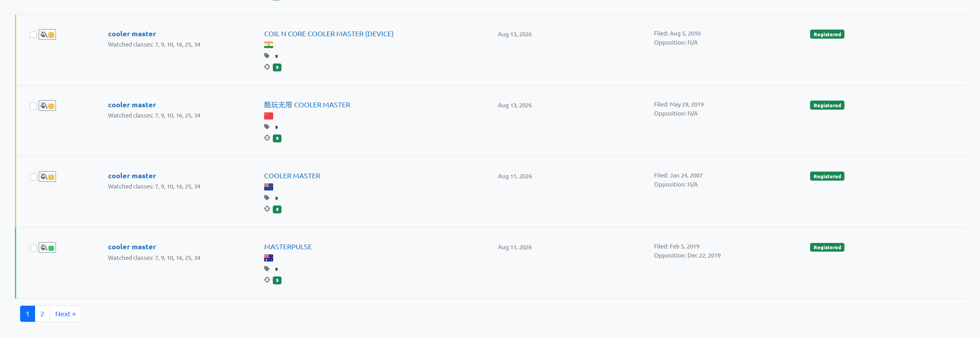Go to page 2 of results
980x338 pixels.
42,314
